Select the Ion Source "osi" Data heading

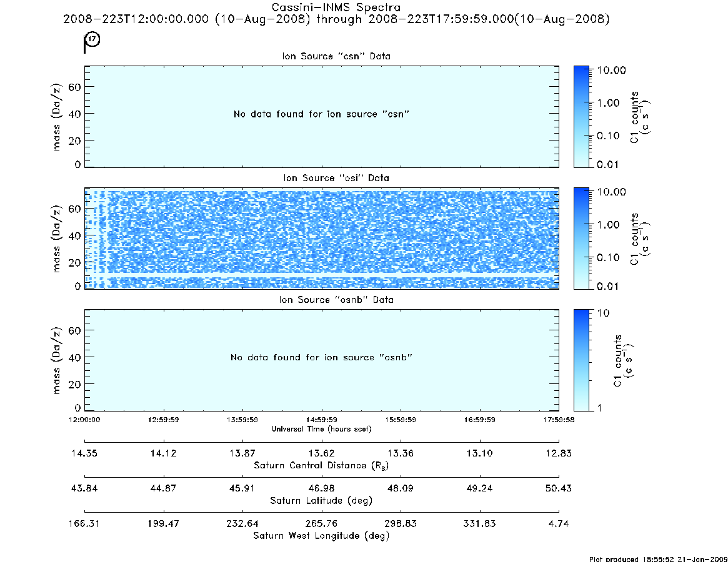[x=336, y=178]
